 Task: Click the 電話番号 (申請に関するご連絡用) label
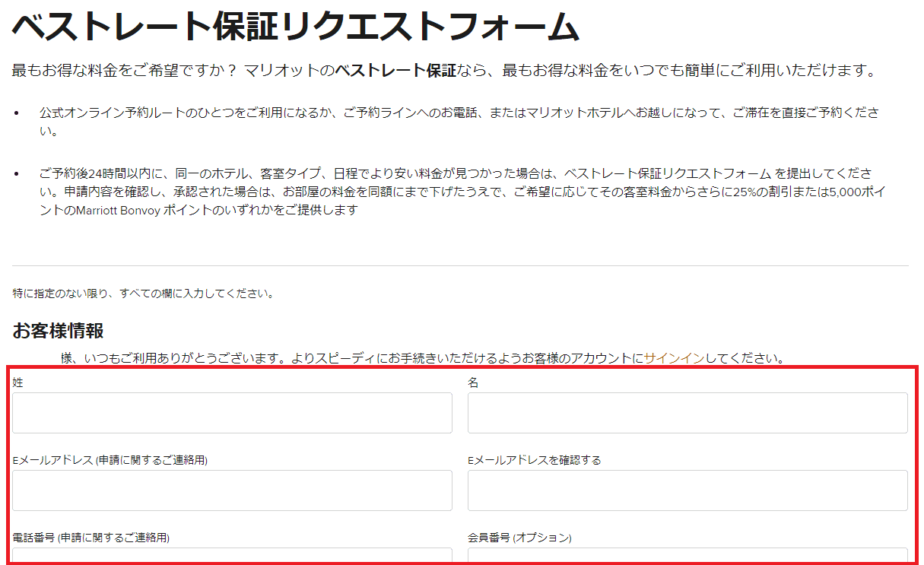tap(91, 538)
